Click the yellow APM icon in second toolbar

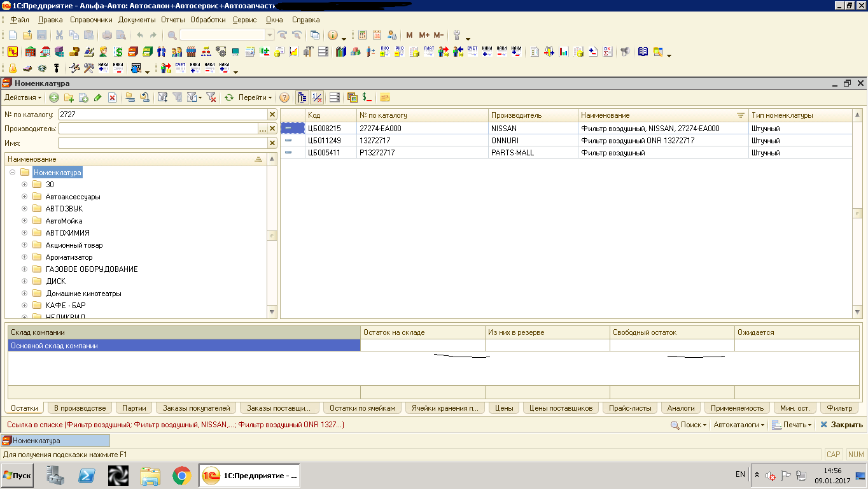click(x=12, y=52)
